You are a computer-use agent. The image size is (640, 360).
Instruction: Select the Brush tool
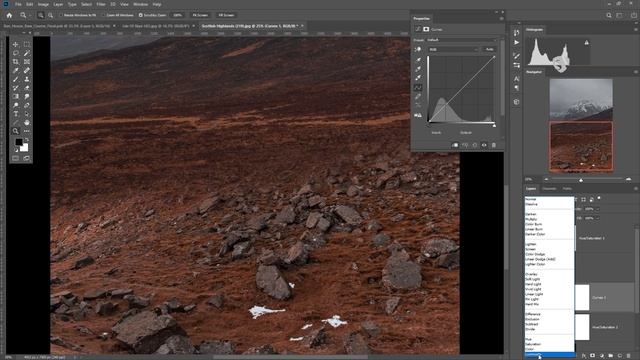(16, 79)
